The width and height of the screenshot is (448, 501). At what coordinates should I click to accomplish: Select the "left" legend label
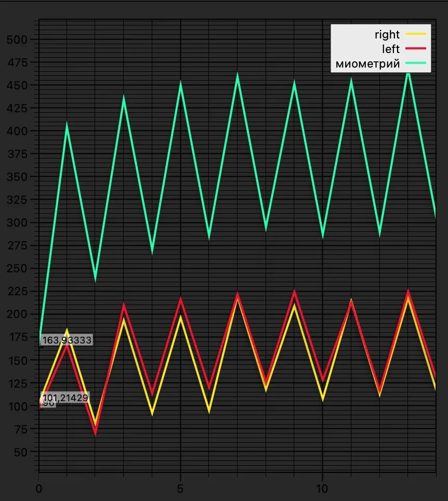(x=390, y=48)
